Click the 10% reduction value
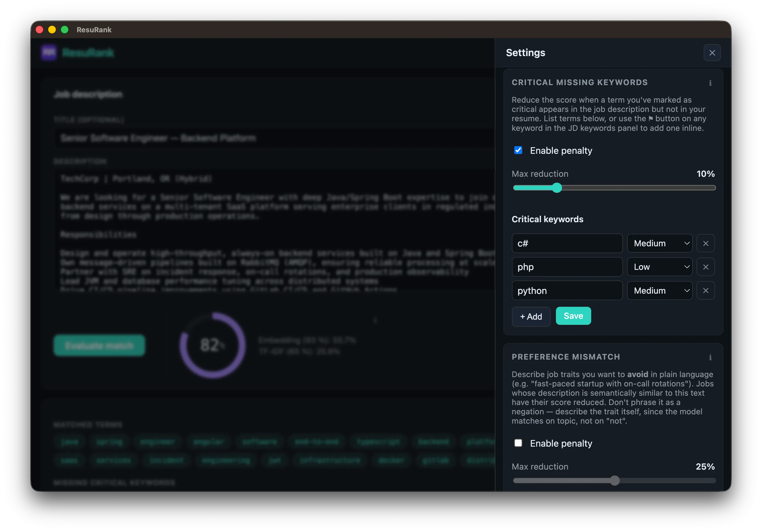Image resolution: width=762 pixels, height=532 pixels. coord(705,174)
